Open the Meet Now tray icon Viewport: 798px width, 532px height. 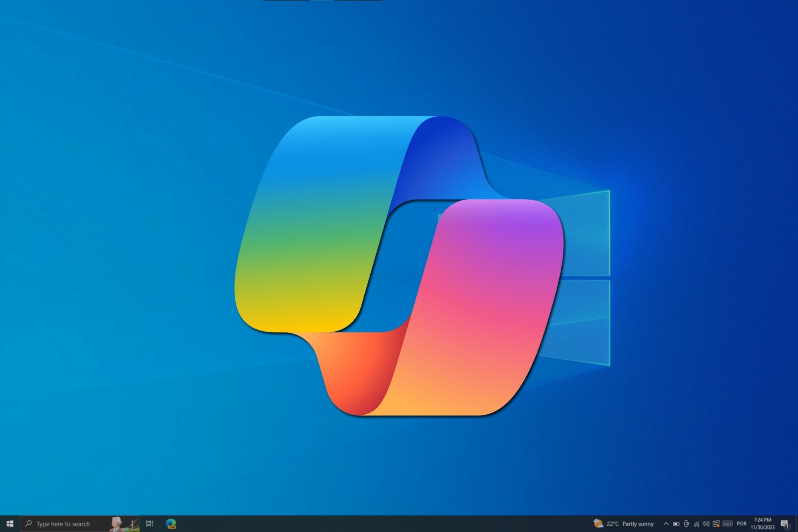686,524
